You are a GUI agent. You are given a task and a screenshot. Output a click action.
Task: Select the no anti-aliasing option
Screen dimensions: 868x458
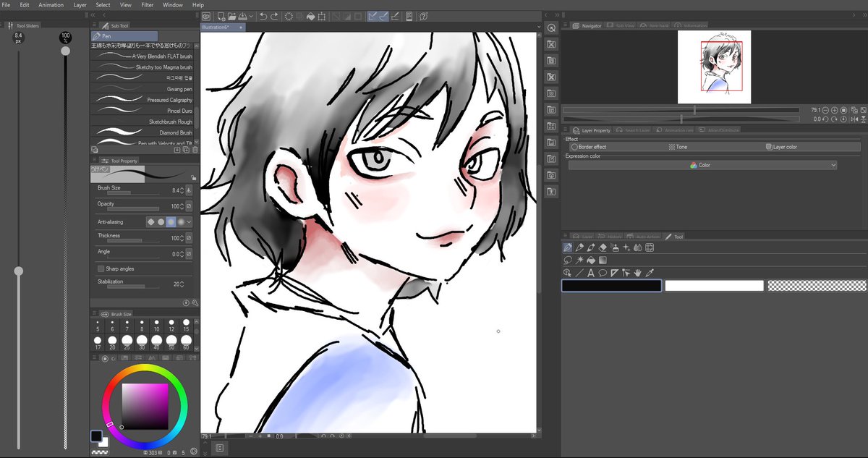point(151,222)
